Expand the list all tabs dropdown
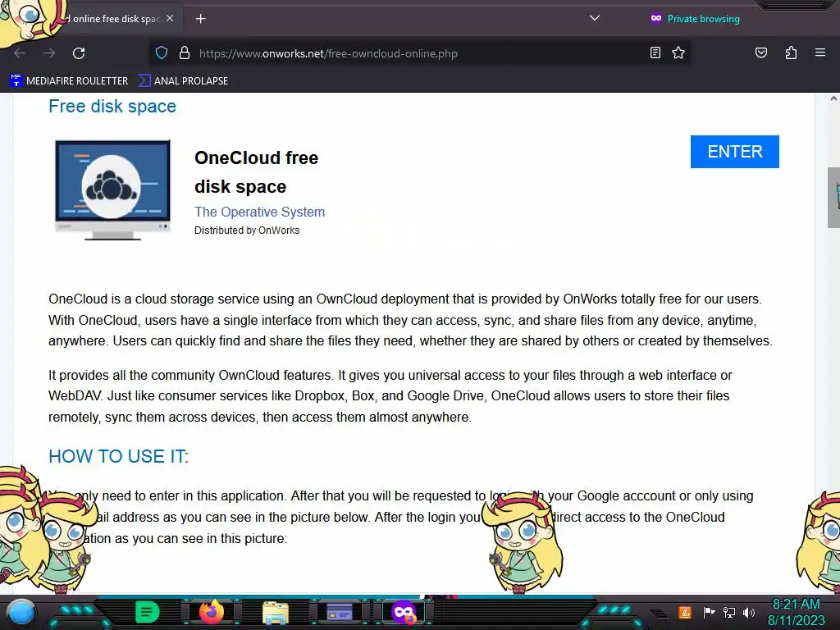The width and height of the screenshot is (840, 630). tap(594, 18)
